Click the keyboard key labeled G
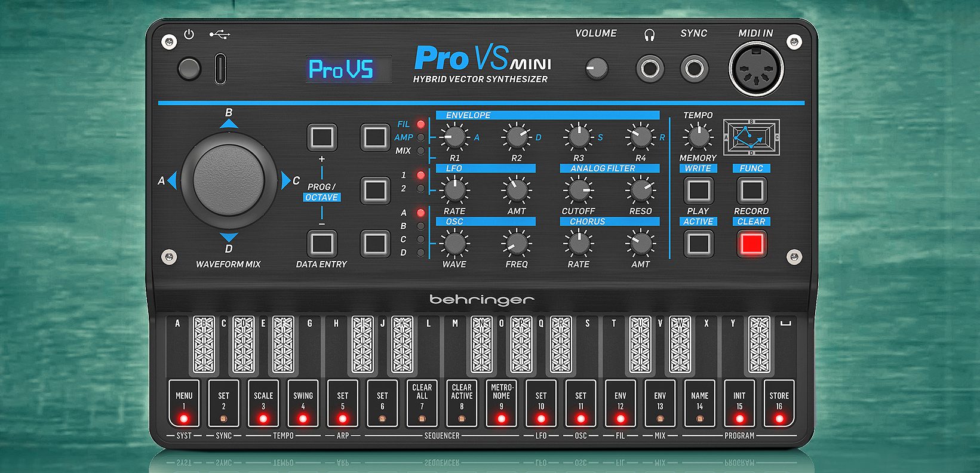This screenshot has height=473, width=980. [310, 346]
